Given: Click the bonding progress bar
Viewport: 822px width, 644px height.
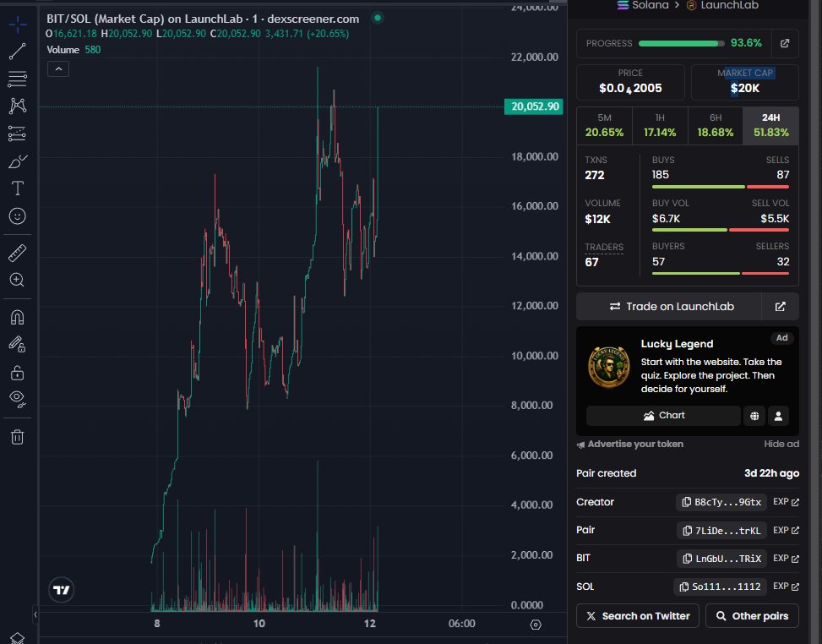Looking at the screenshot, I should point(682,44).
